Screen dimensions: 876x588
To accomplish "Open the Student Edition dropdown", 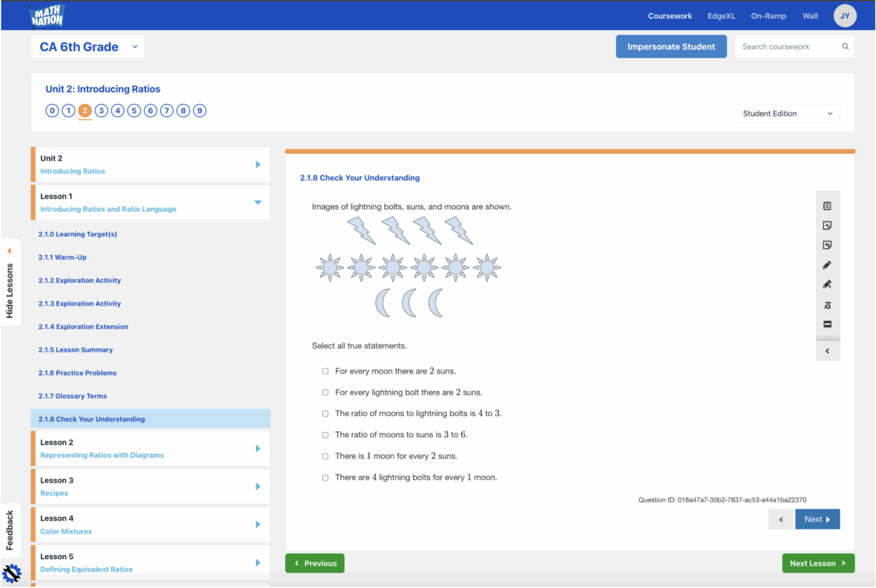I will pyautogui.click(x=786, y=113).
